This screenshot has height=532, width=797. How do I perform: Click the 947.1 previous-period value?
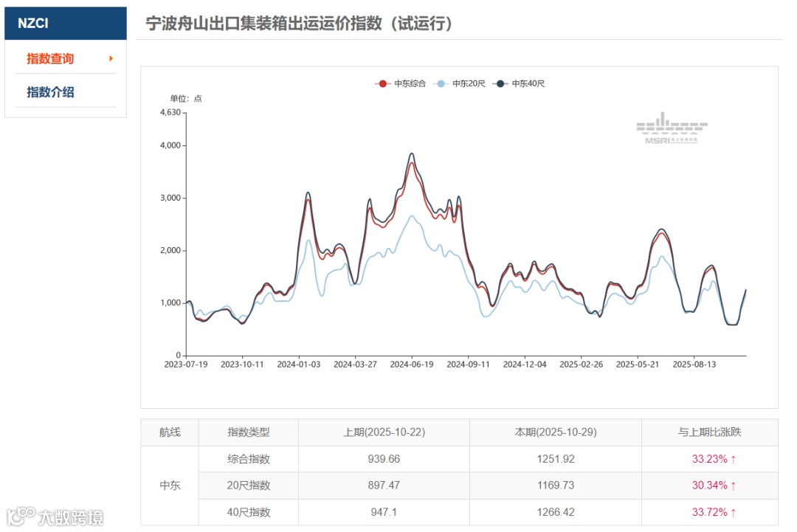(x=384, y=512)
